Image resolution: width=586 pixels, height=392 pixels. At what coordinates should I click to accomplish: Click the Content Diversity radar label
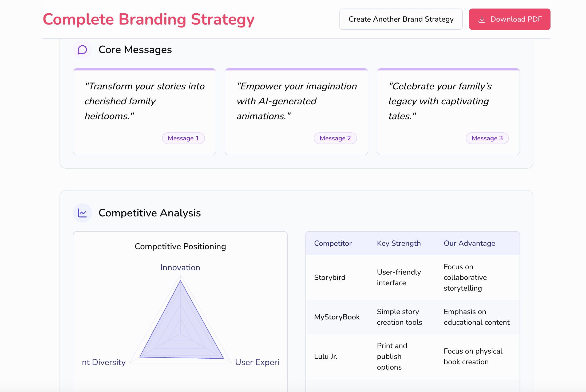click(x=104, y=362)
